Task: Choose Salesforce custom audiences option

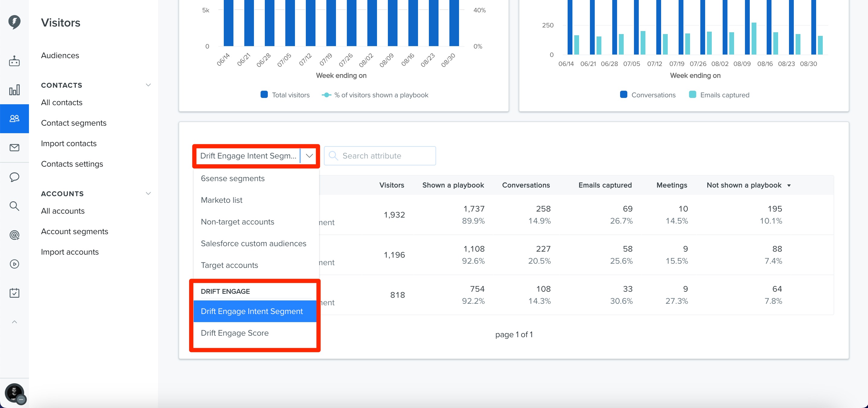Action: (x=255, y=243)
